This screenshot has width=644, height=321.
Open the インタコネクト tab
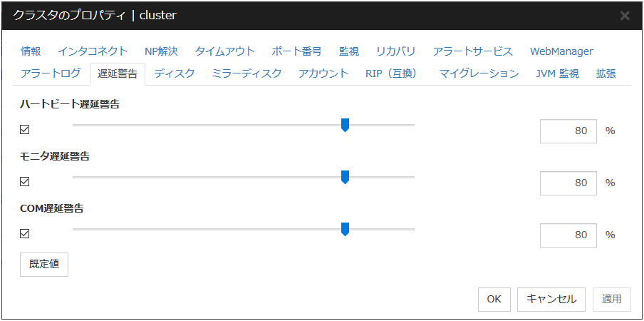pyautogui.click(x=93, y=51)
